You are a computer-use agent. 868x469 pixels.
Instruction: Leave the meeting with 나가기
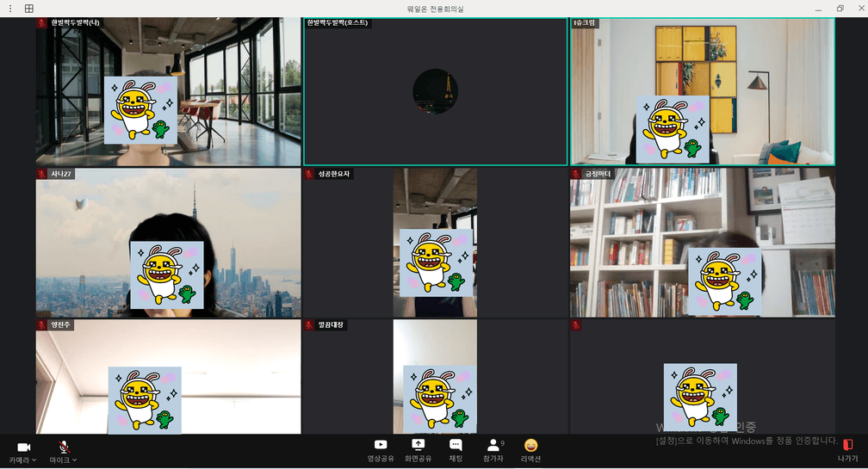(x=847, y=451)
